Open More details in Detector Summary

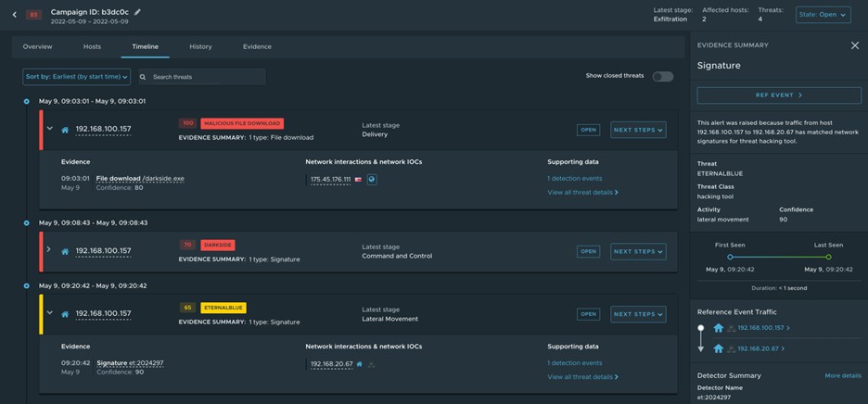pos(843,376)
